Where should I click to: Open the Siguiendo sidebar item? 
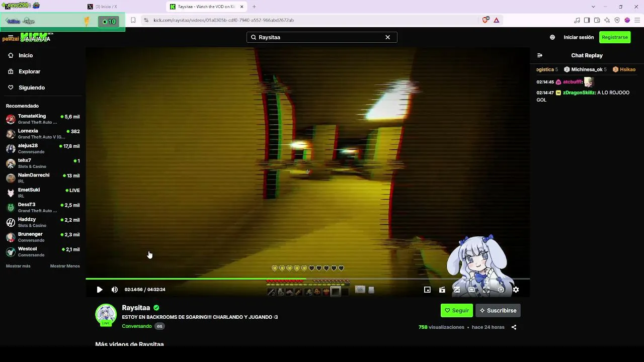(x=43, y=87)
